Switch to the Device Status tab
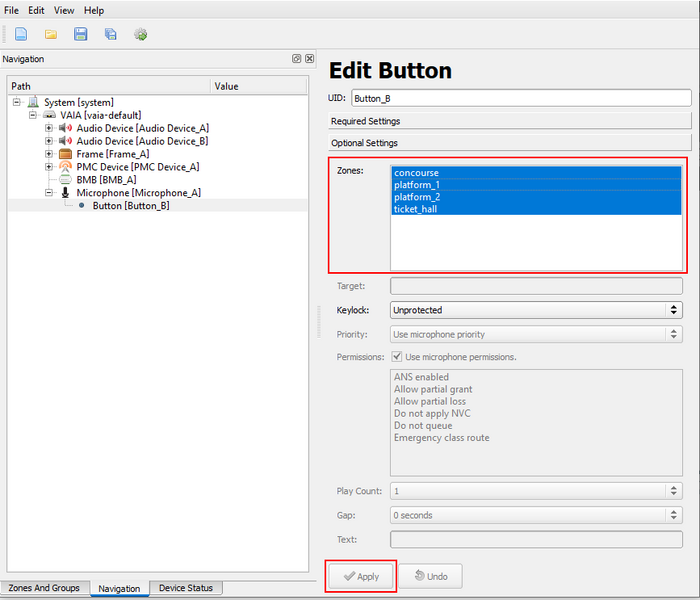Viewport: 700px width, 600px height. tap(186, 588)
